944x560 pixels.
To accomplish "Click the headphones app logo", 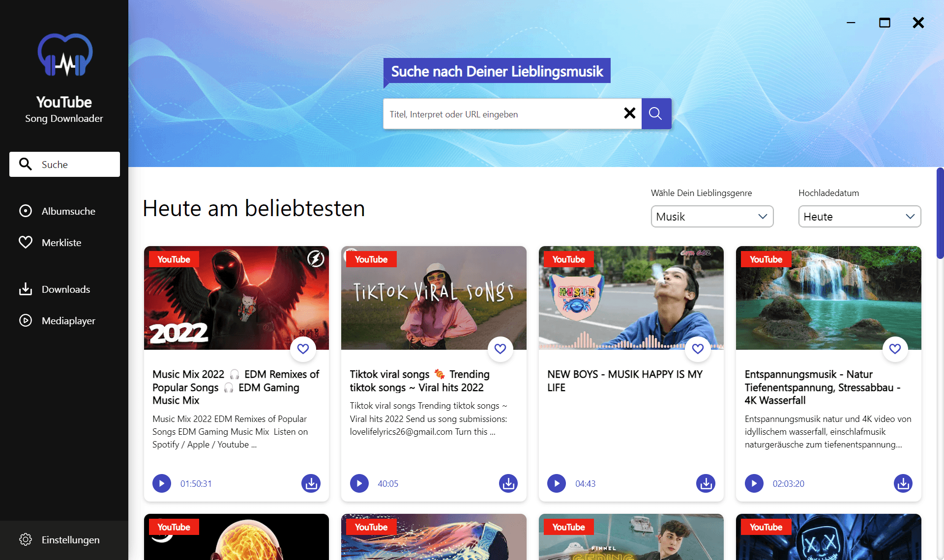I will pyautogui.click(x=65, y=55).
